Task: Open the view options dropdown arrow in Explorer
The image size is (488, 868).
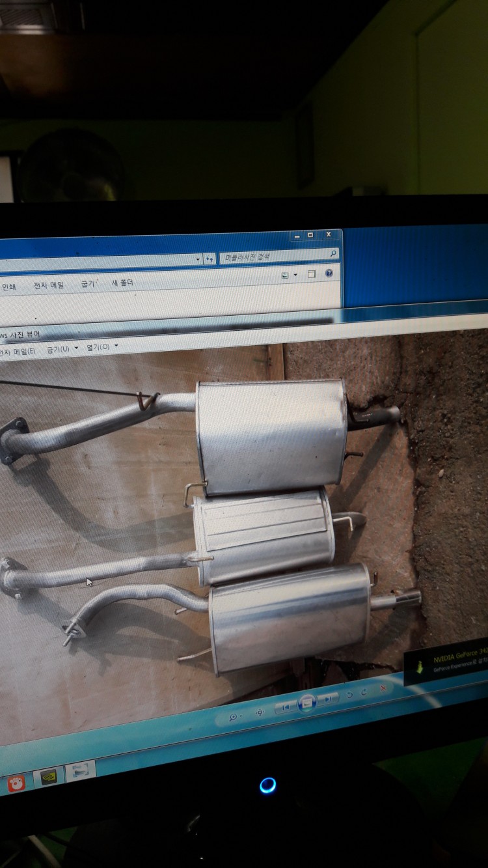Action: (x=295, y=275)
